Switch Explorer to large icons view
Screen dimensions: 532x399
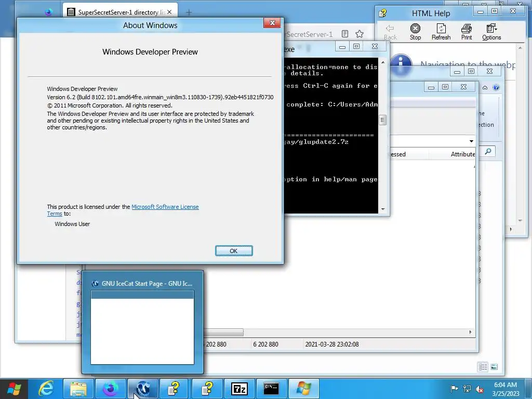click(494, 367)
